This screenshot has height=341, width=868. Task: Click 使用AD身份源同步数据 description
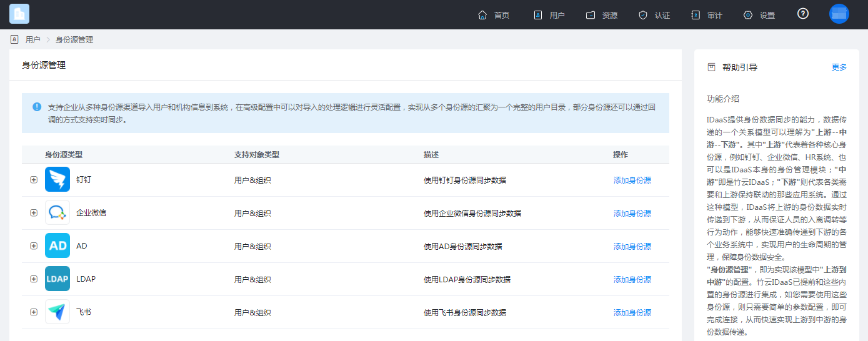click(463, 247)
